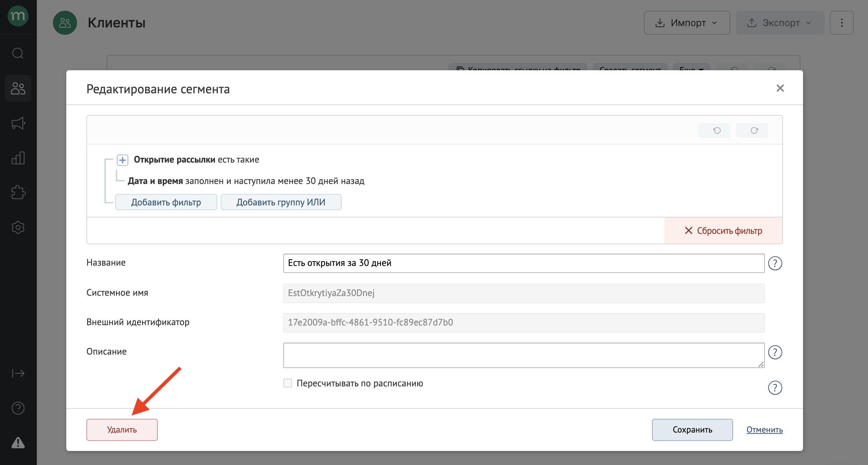
Task: Click Добавить группу ИЛИ button
Action: [x=281, y=202]
